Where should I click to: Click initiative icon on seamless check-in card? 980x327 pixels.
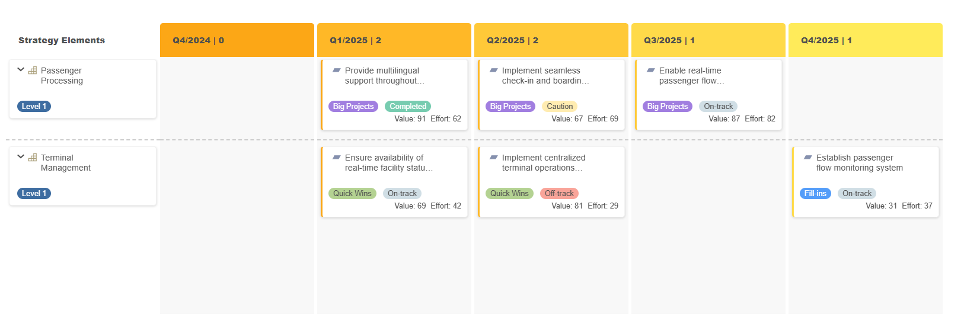click(494, 70)
